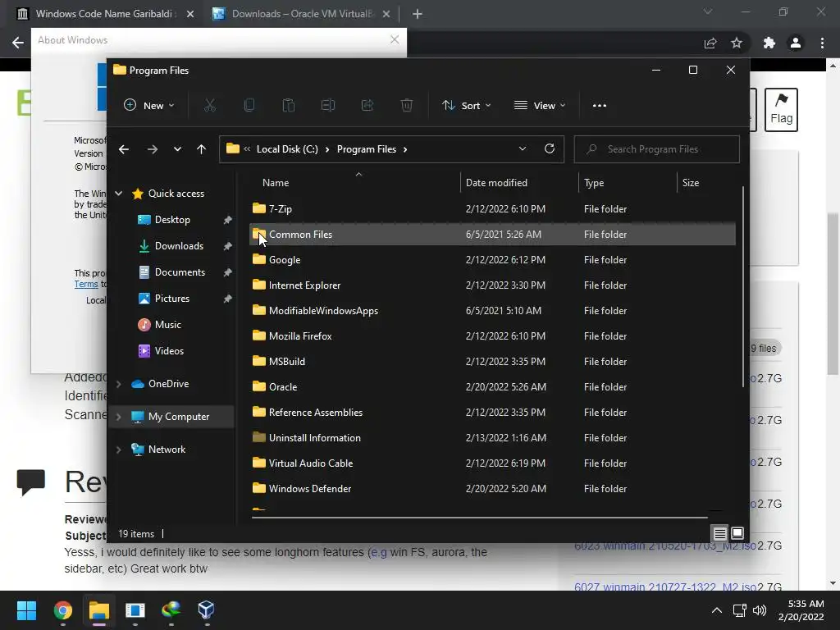
Task: Open the Sort dropdown menu
Action: click(x=466, y=106)
